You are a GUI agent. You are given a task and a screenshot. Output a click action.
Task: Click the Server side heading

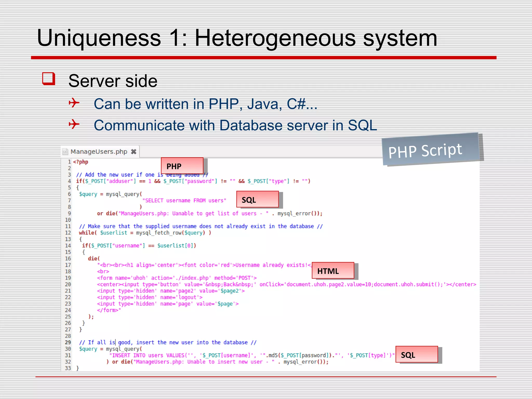pyautogui.click(x=113, y=81)
